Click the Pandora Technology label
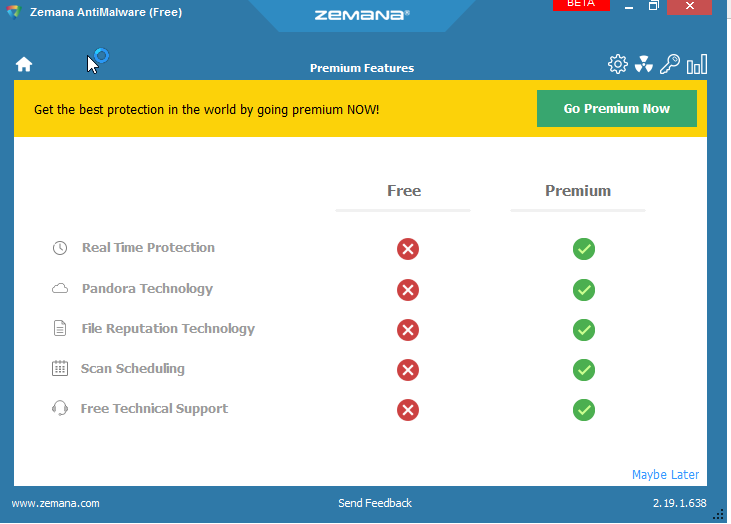Viewport: 731px width, 524px height. coord(147,289)
